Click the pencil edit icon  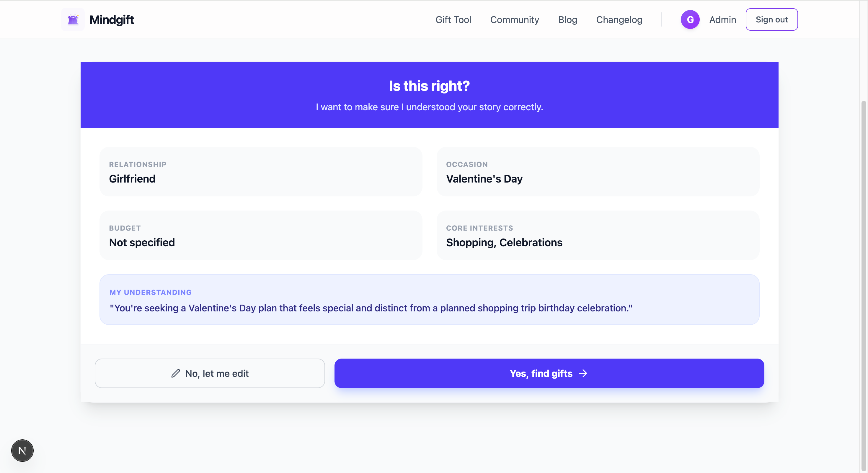(176, 373)
